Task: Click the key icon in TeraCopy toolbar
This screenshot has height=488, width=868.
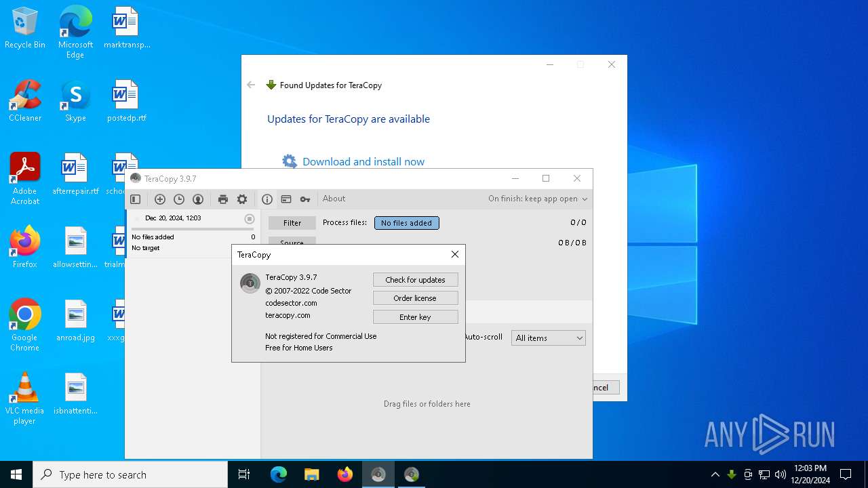Action: pos(305,199)
